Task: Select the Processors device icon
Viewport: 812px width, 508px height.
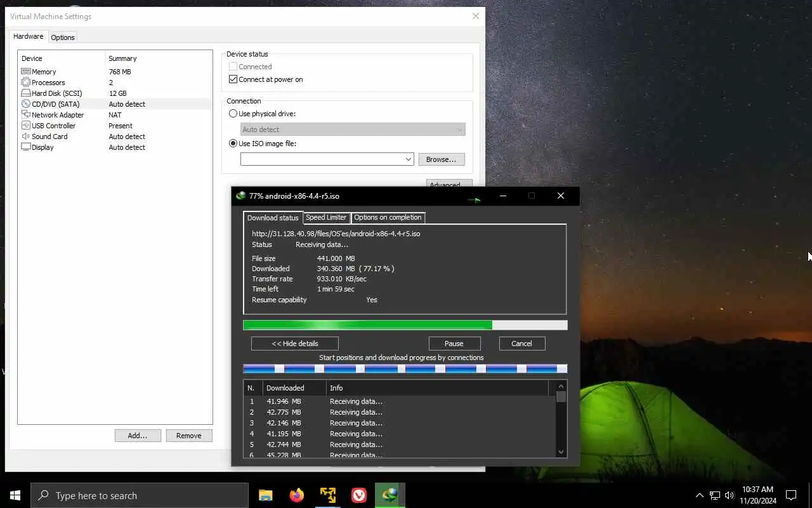Action: tap(26, 83)
